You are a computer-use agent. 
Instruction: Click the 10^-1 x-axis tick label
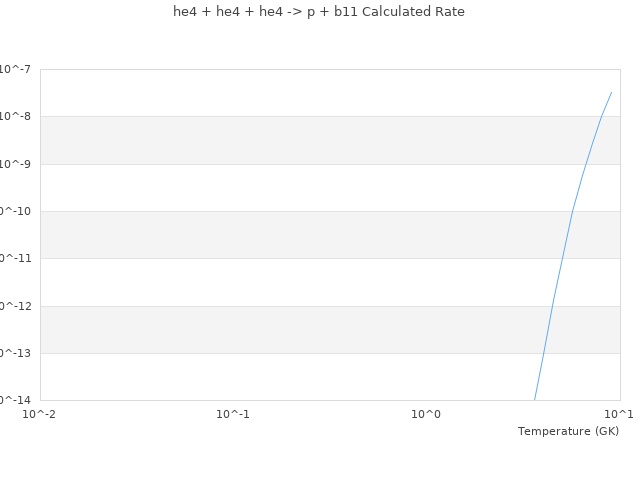(233, 414)
